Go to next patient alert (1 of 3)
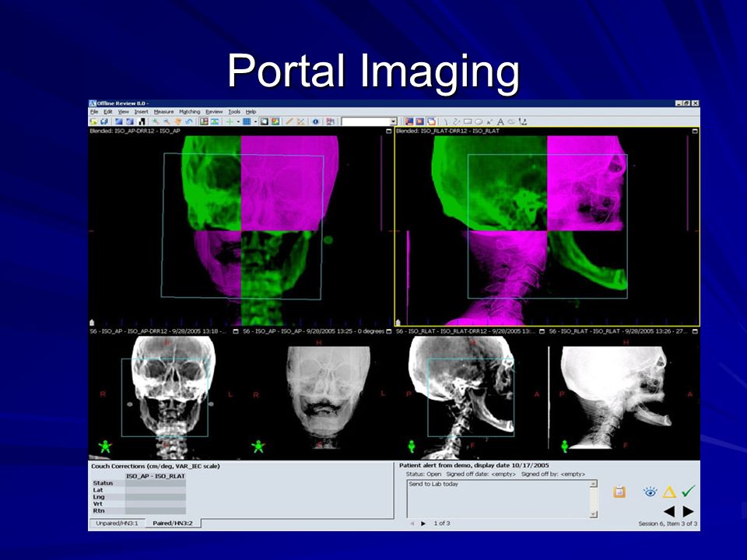 pyautogui.click(x=423, y=523)
